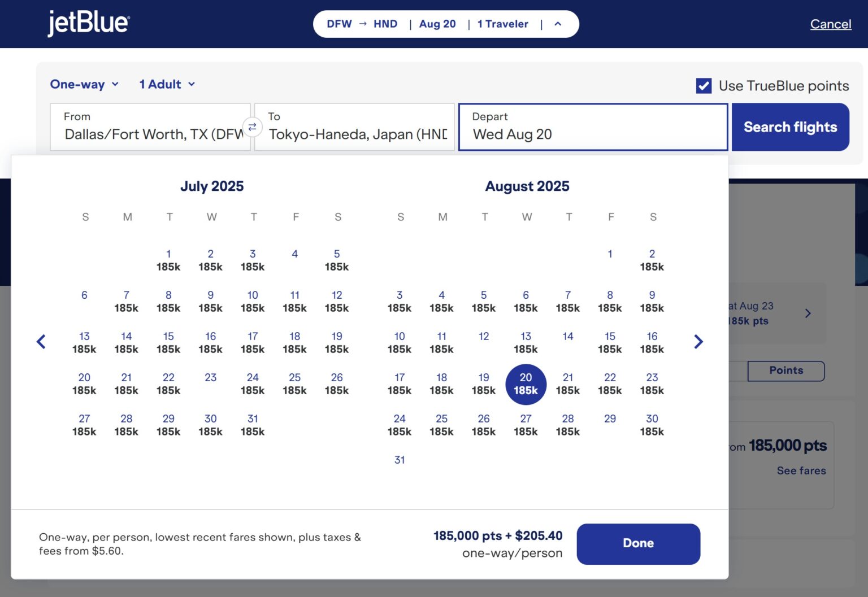Open See fares for 185,000 pts

pyautogui.click(x=801, y=470)
